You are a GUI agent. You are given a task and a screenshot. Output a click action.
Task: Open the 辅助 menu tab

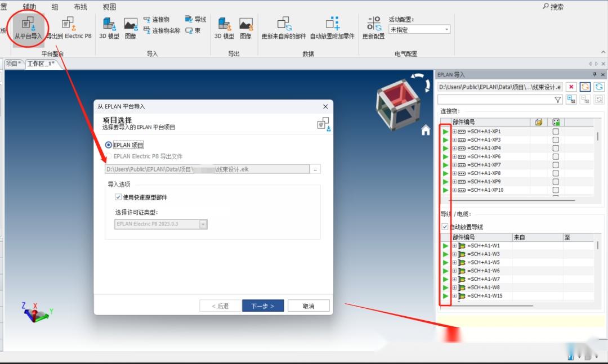pyautogui.click(x=29, y=7)
